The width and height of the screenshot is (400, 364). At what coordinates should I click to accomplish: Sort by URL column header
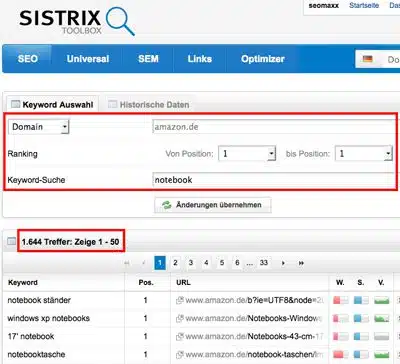183,283
